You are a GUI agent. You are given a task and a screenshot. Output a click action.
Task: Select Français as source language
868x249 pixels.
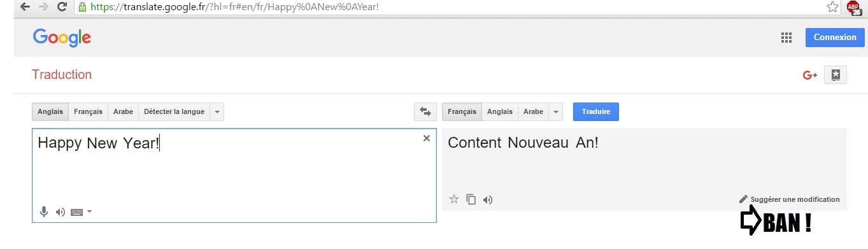click(88, 111)
